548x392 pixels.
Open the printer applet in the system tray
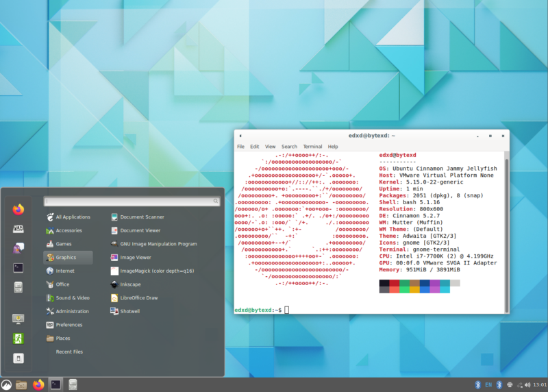[x=510, y=385]
